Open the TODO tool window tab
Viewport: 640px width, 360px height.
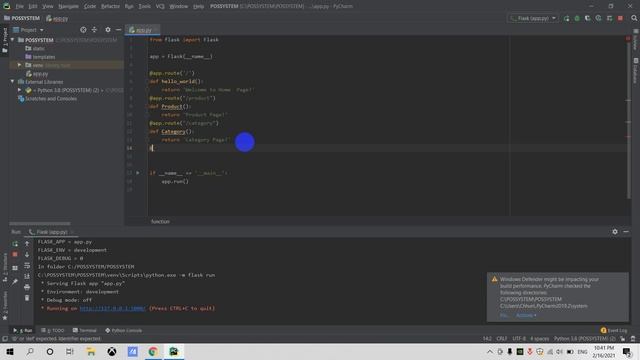(53, 331)
